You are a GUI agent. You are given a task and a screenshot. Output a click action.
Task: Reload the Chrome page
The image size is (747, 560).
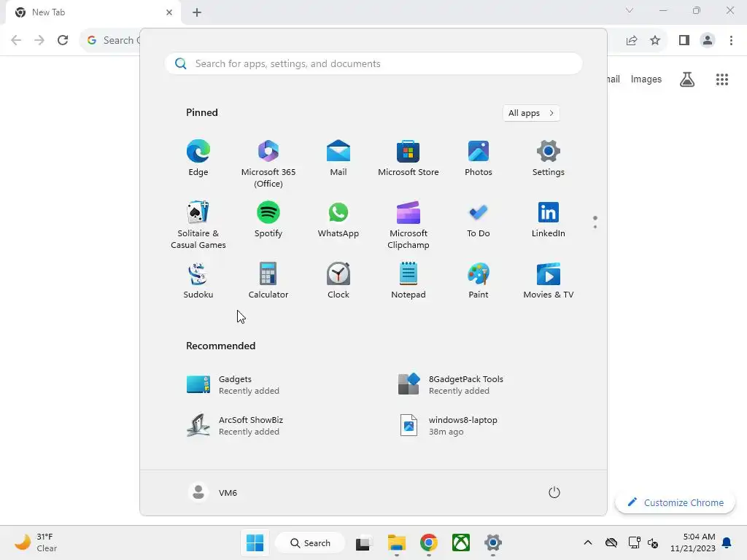tap(63, 40)
